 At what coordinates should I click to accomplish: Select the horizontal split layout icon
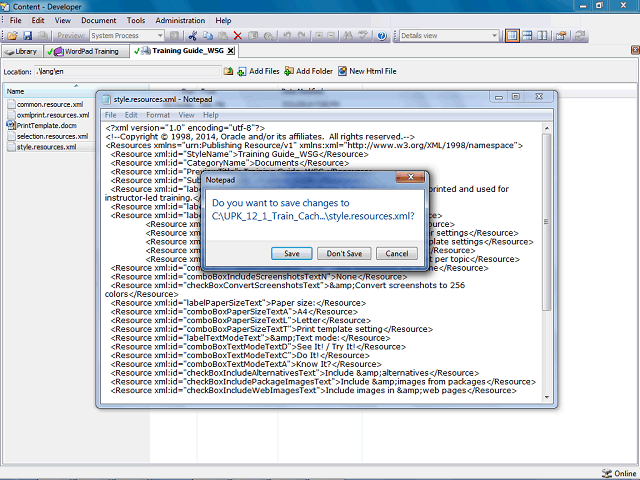(x=527, y=36)
